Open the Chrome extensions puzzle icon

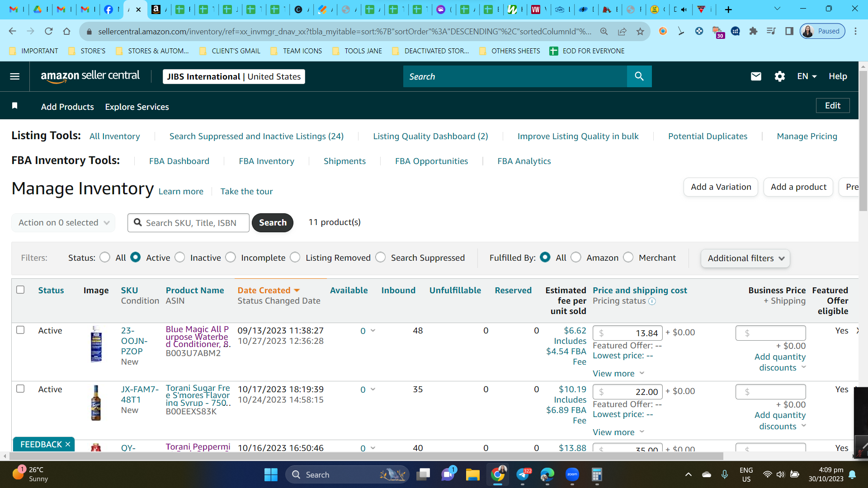(x=753, y=31)
